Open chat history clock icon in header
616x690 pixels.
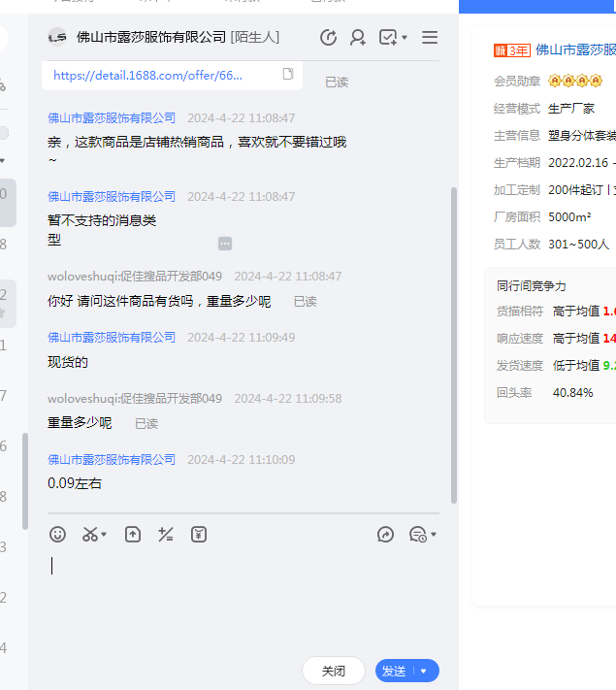[x=328, y=37]
